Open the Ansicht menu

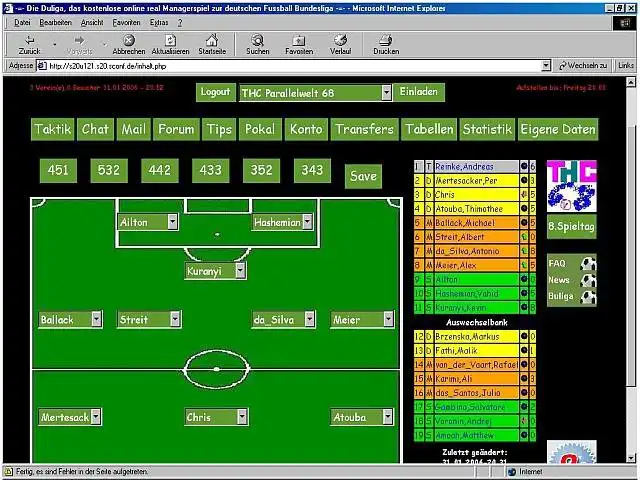coord(92,23)
